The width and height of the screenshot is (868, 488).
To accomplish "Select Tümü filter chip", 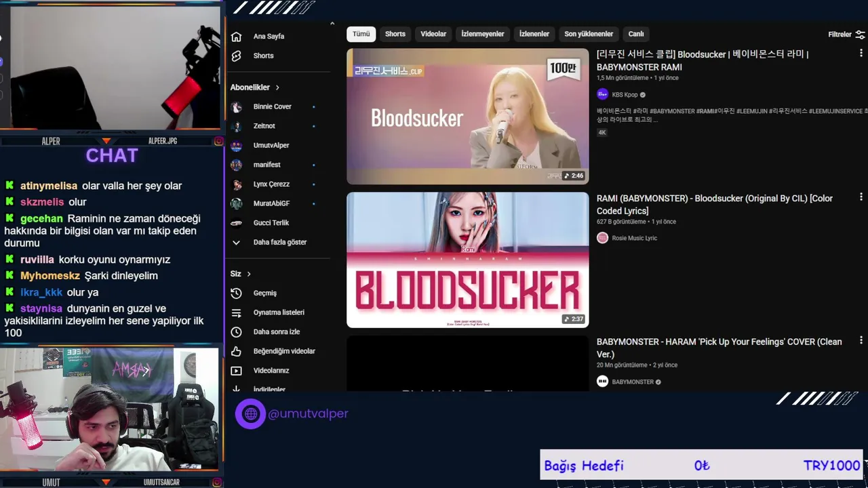I will point(361,34).
